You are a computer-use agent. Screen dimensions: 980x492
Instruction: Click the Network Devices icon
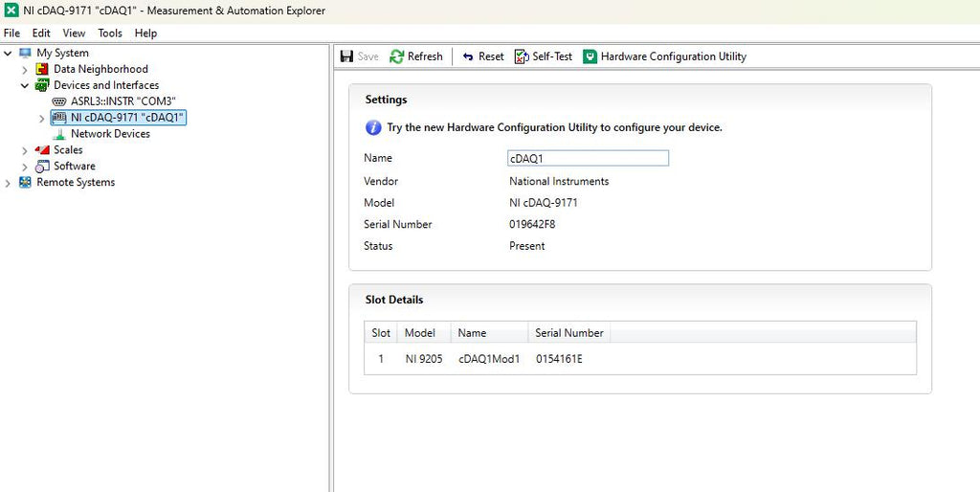(x=59, y=134)
